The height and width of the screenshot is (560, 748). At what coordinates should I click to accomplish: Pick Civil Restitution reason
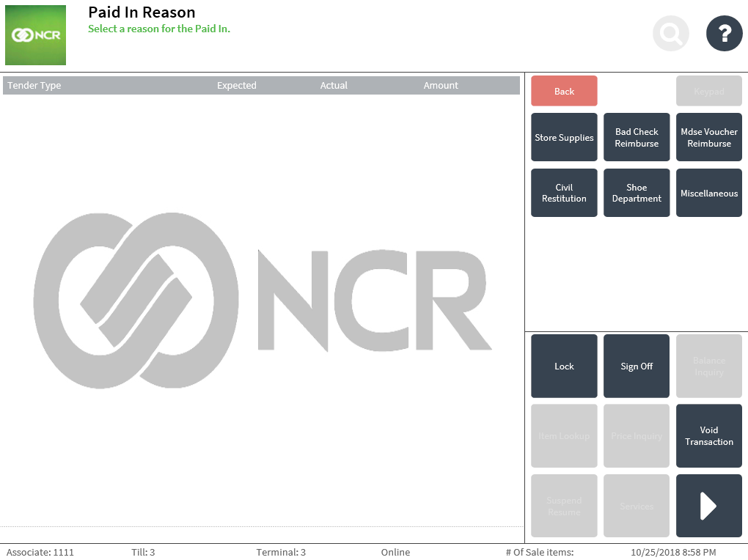(x=564, y=193)
